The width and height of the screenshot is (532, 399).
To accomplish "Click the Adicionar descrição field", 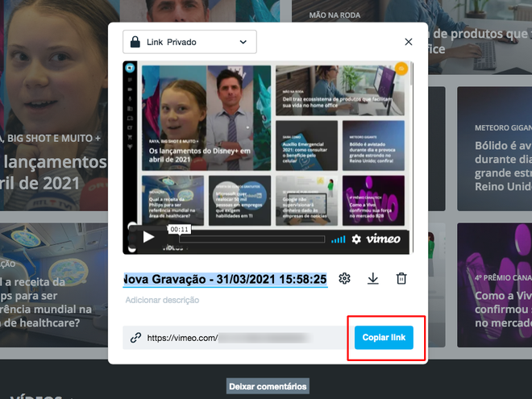I will (162, 300).
